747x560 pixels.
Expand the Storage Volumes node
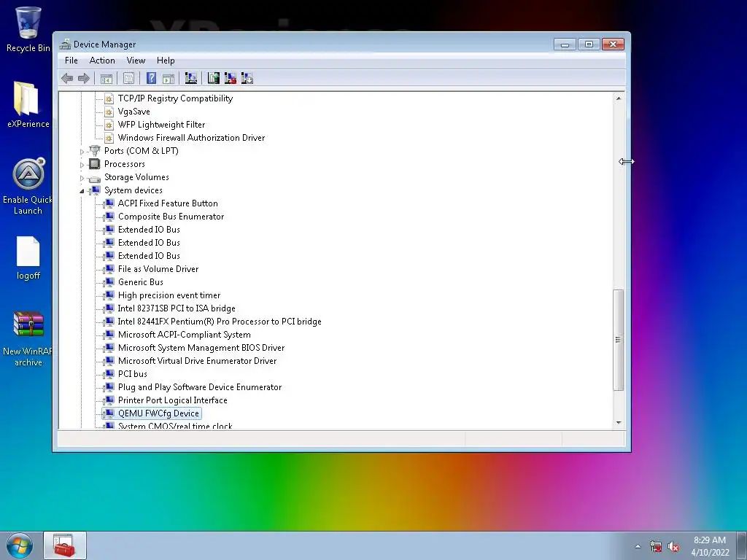(82, 178)
